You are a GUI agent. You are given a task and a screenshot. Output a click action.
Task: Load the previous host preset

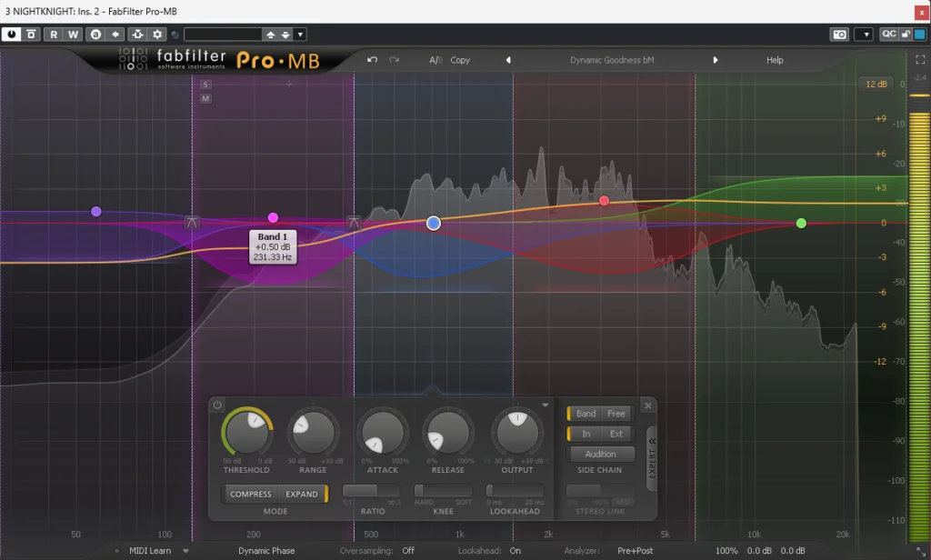coord(270,35)
